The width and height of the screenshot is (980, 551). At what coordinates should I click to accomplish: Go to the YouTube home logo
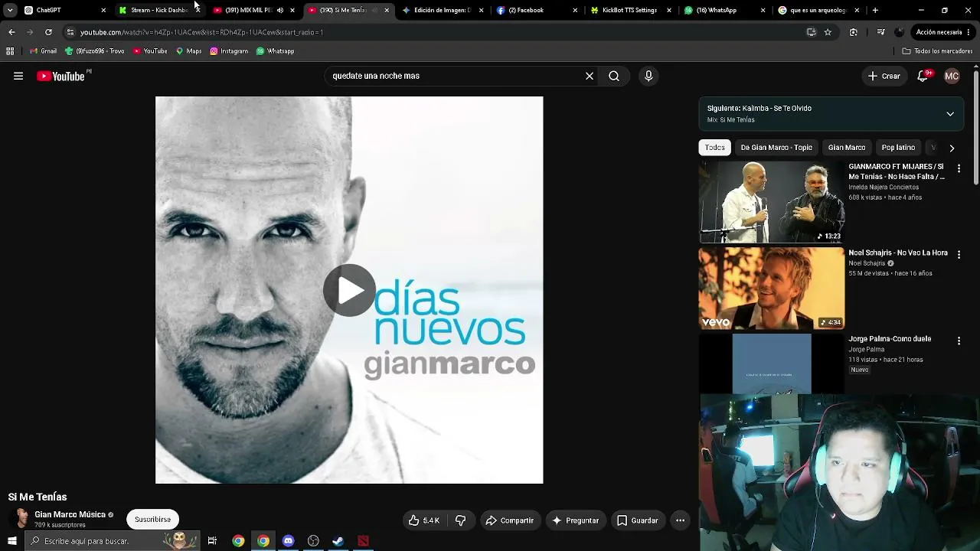(60, 76)
